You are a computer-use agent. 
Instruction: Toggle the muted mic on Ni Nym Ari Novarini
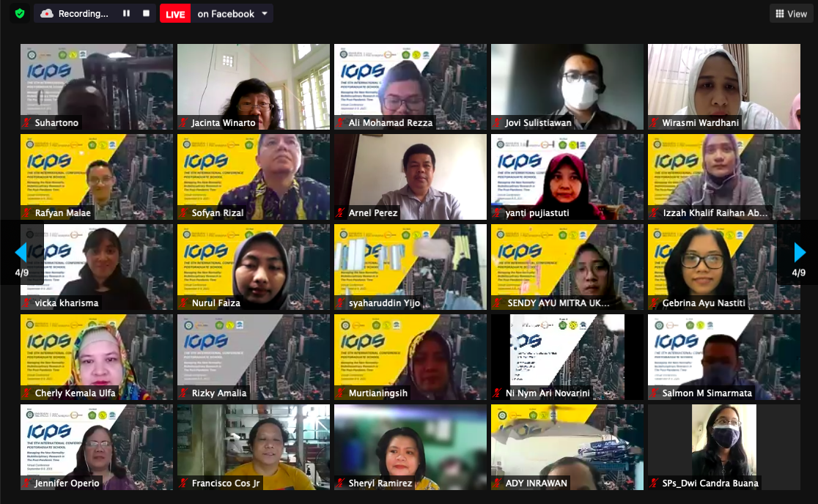coord(498,393)
